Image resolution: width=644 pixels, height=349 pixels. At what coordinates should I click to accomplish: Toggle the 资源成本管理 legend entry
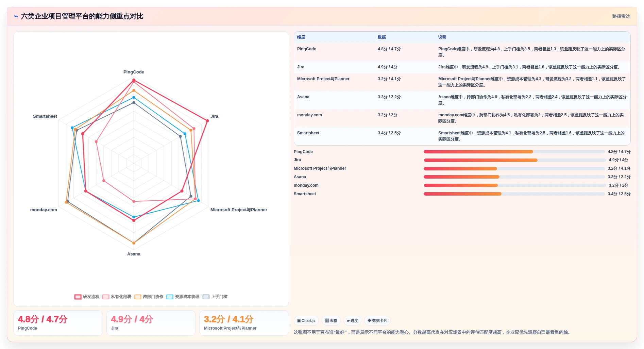pyautogui.click(x=183, y=297)
